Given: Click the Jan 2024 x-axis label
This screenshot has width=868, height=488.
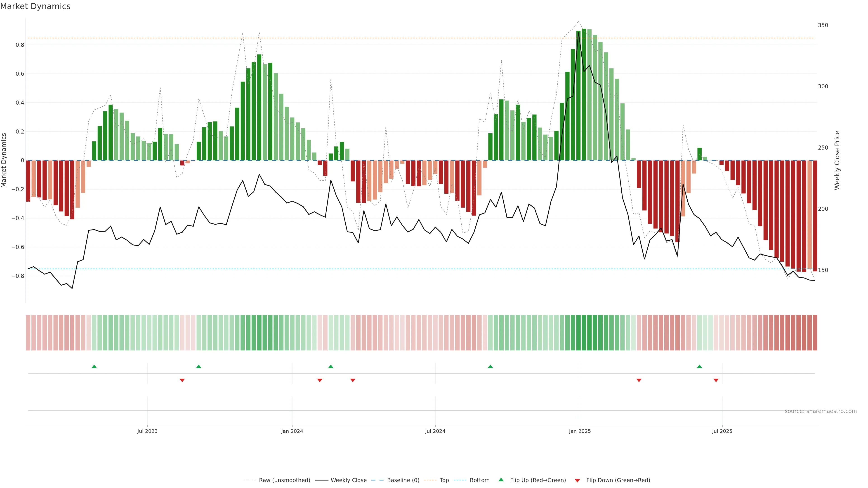Looking at the screenshot, I should [292, 431].
